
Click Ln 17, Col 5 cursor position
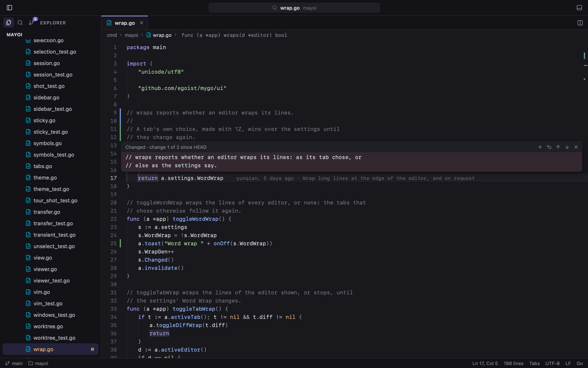485,363
